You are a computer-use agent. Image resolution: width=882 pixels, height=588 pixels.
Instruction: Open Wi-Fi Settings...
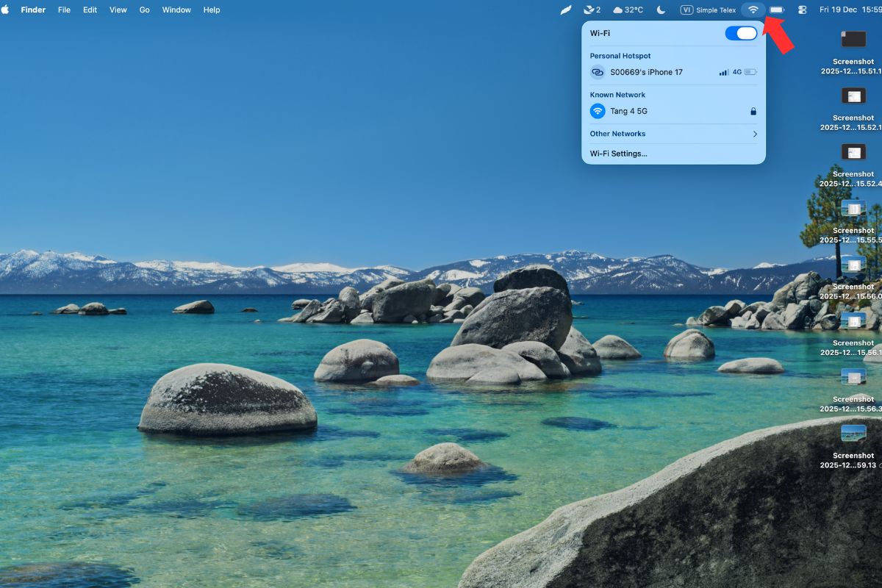click(618, 154)
